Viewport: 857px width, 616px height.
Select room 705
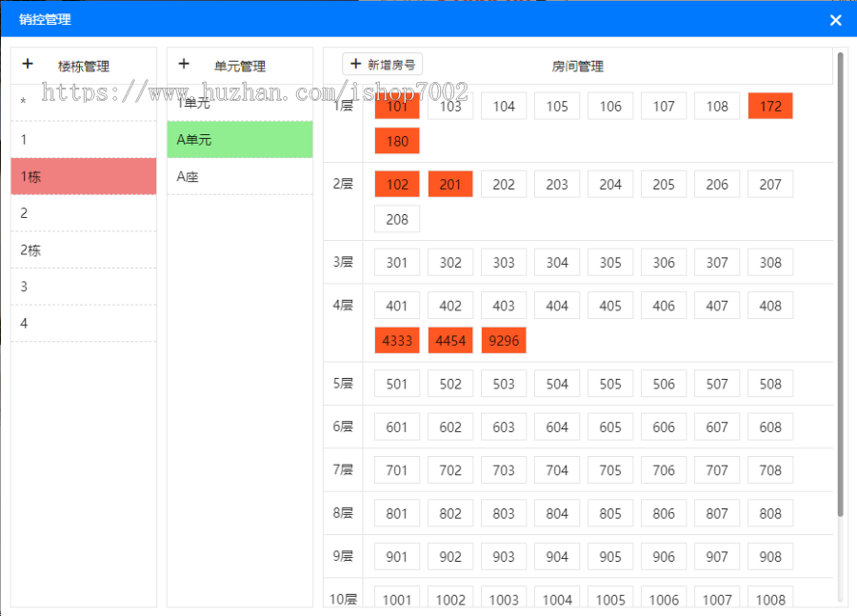[610, 470]
